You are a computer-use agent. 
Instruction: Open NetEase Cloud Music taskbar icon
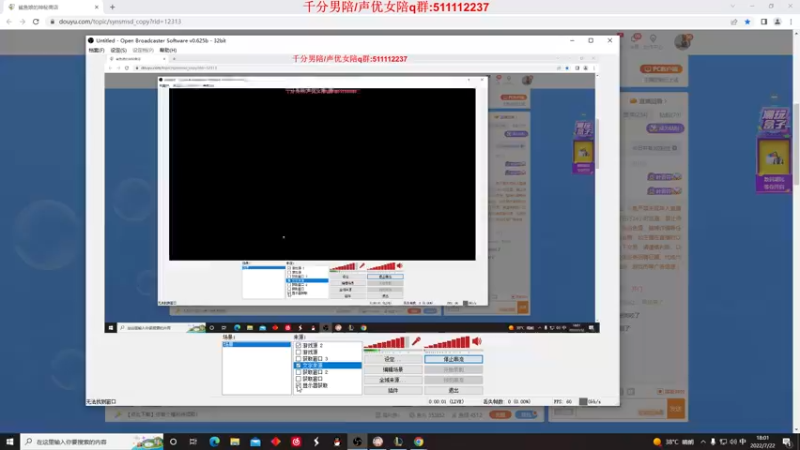296,441
